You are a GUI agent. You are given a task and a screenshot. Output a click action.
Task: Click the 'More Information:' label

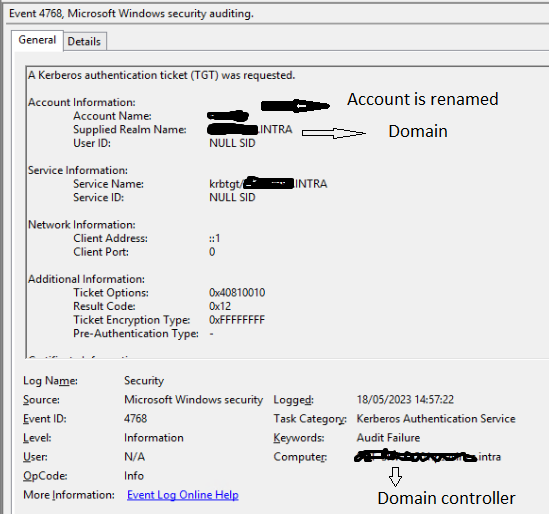(69, 495)
